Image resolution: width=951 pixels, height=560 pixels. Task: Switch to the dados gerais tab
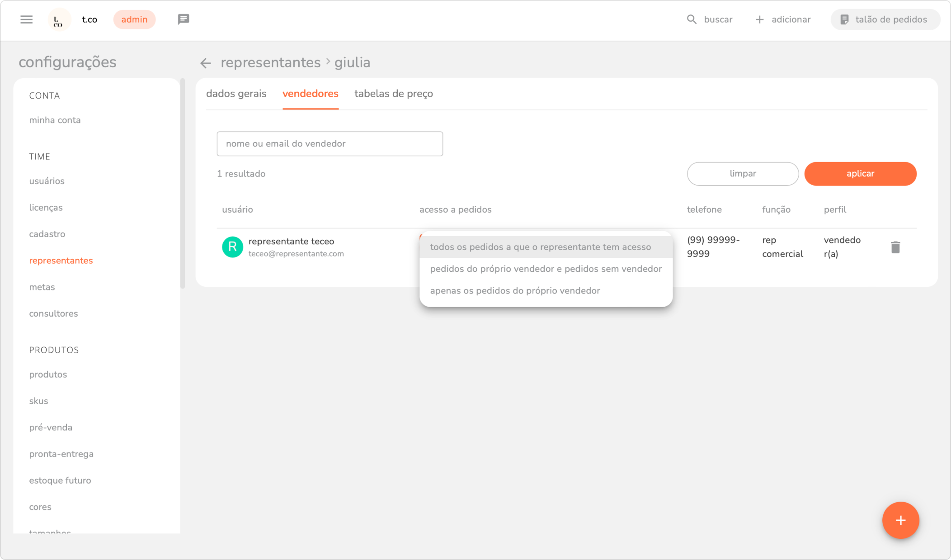(236, 94)
